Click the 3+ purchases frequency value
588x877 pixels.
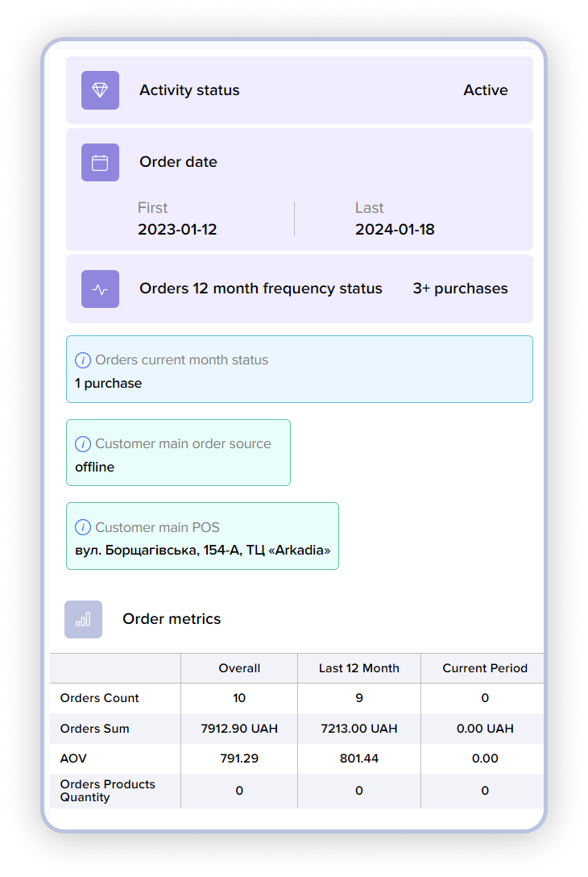point(460,289)
